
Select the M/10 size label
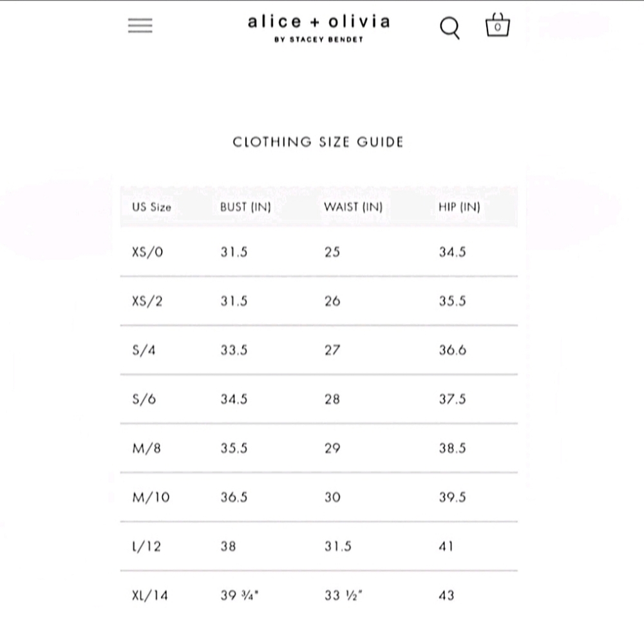pyautogui.click(x=151, y=497)
